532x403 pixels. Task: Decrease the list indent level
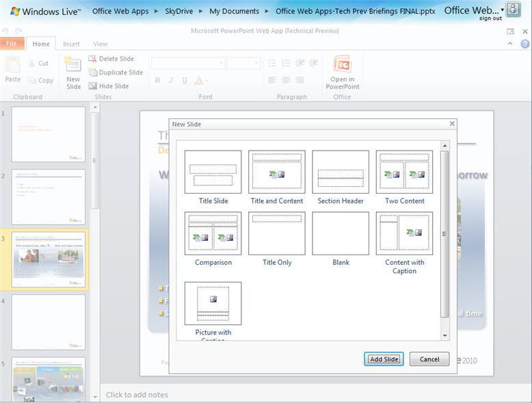coord(300,63)
